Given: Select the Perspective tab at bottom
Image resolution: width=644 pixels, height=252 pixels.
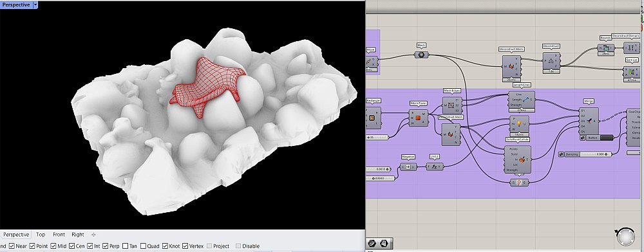Looking at the screenshot, I should coord(16,235).
